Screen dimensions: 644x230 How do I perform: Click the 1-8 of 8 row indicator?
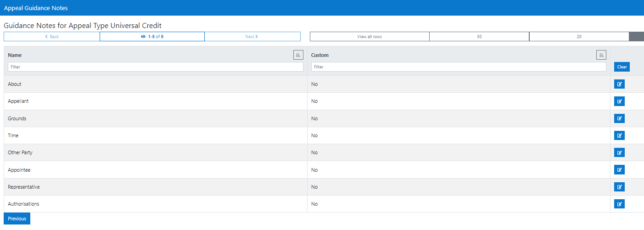[x=152, y=37]
